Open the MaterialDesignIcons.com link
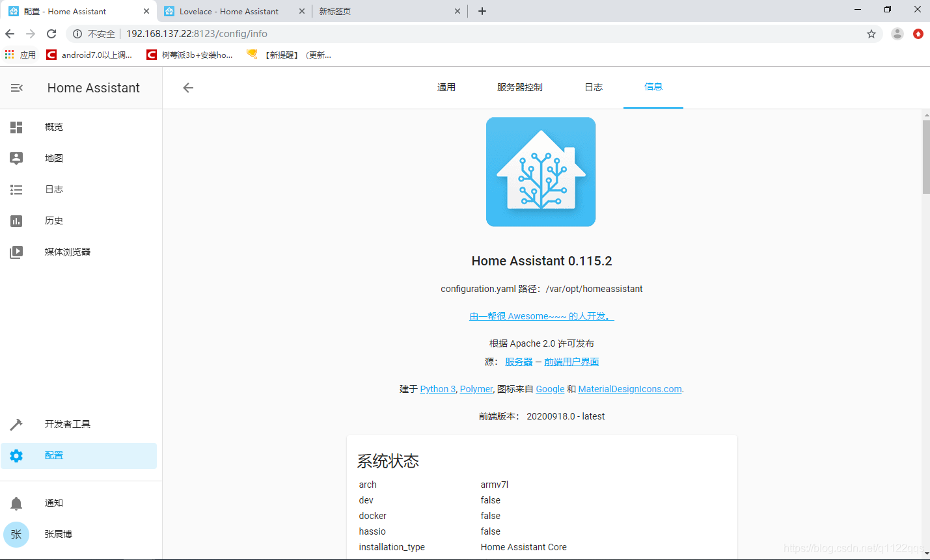Image resolution: width=930 pixels, height=560 pixels. [630, 389]
